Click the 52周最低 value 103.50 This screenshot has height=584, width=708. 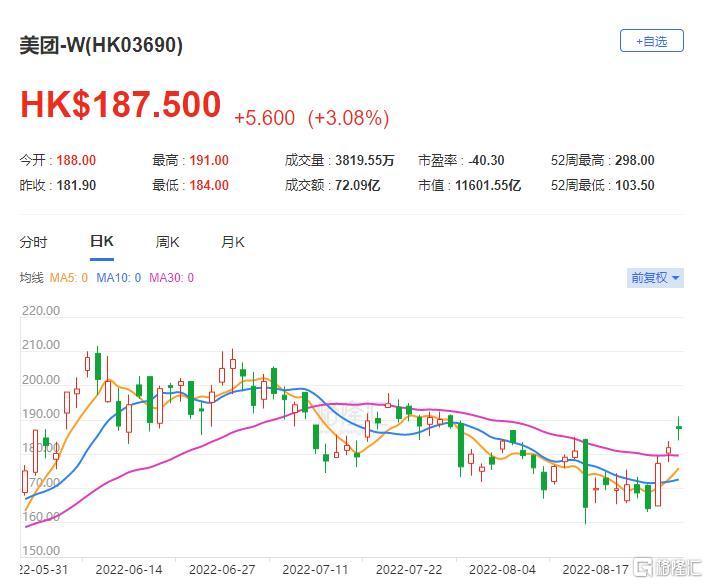point(634,185)
